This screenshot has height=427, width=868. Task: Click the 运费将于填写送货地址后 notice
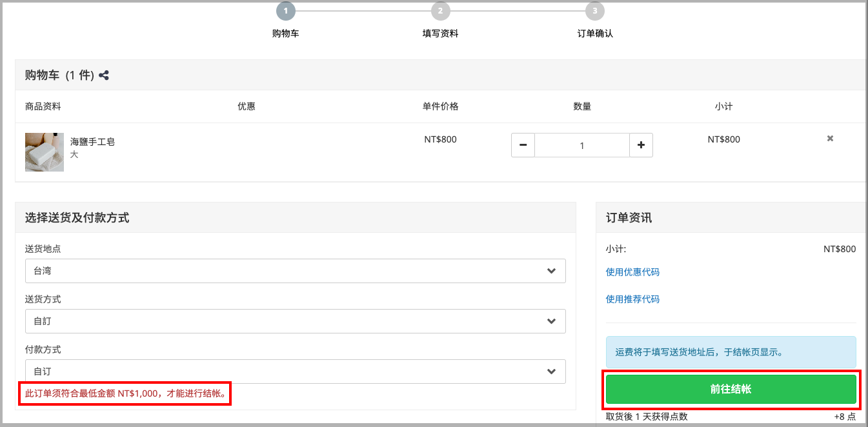tap(731, 352)
